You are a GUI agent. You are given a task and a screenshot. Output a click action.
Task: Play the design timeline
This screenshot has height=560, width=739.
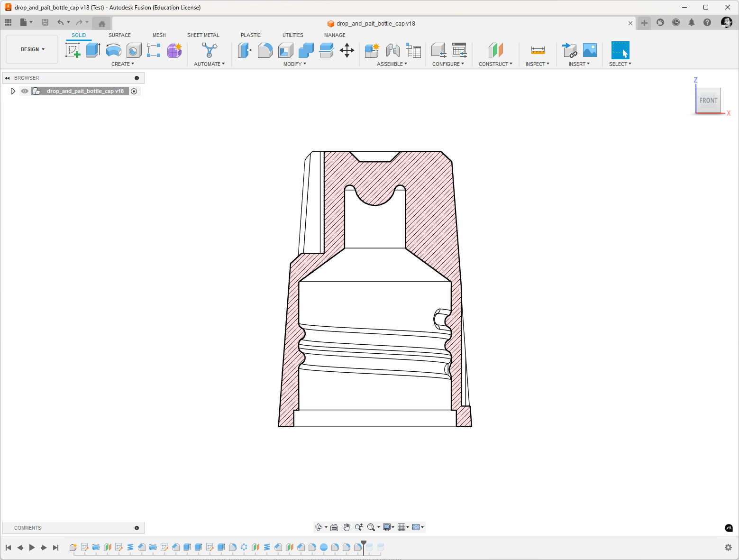(32, 547)
